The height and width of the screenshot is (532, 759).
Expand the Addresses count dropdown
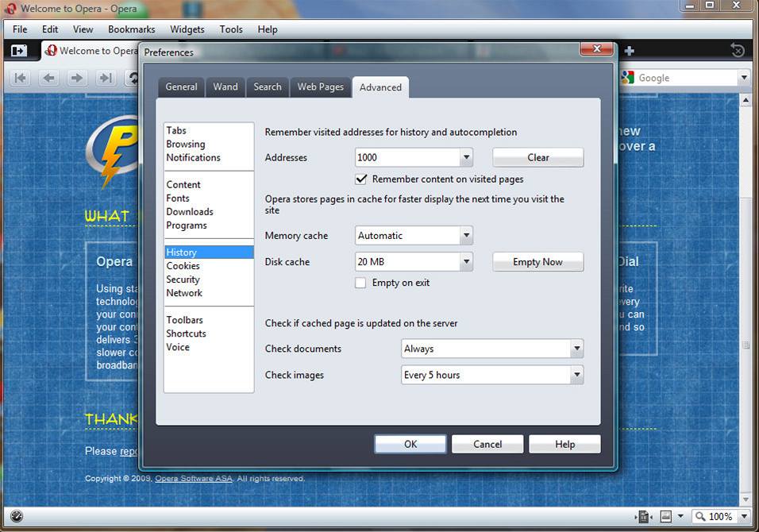tap(466, 157)
